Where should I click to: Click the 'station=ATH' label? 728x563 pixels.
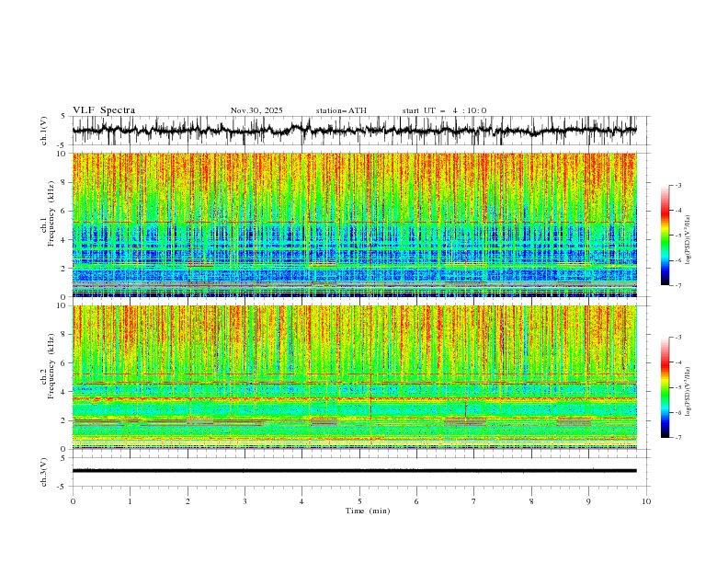click(341, 110)
